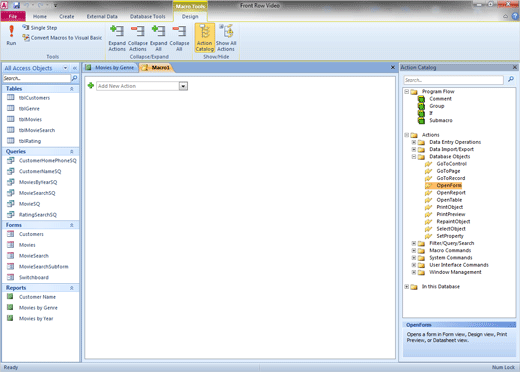Switch to the External Data tab
This screenshot has height=372, width=520.
[102, 16]
